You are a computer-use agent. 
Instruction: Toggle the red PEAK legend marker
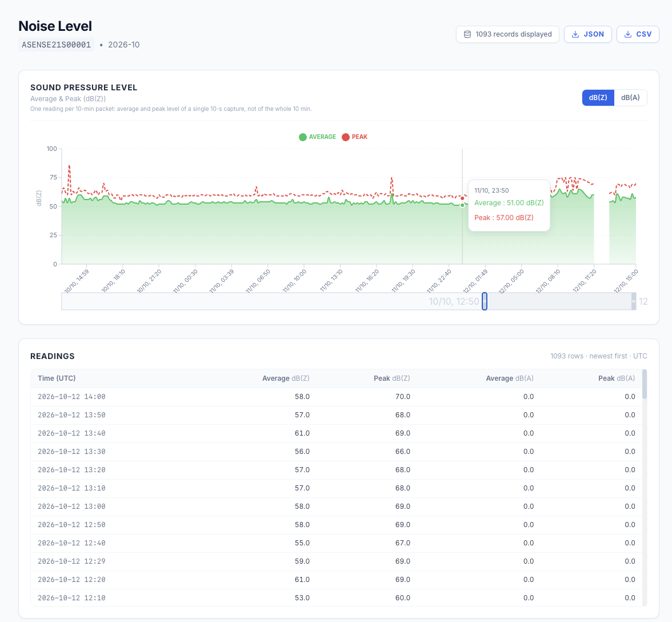[x=345, y=137]
